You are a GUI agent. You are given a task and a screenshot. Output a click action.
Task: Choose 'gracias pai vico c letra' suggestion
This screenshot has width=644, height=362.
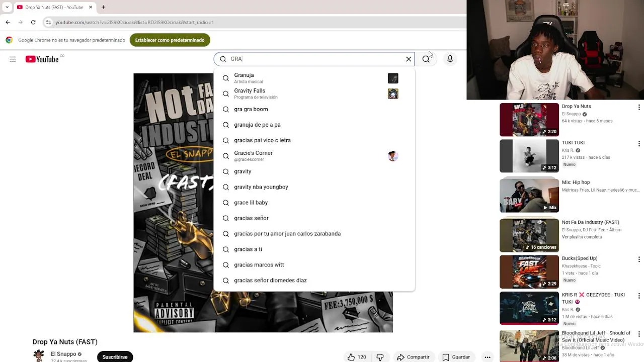tap(314, 140)
